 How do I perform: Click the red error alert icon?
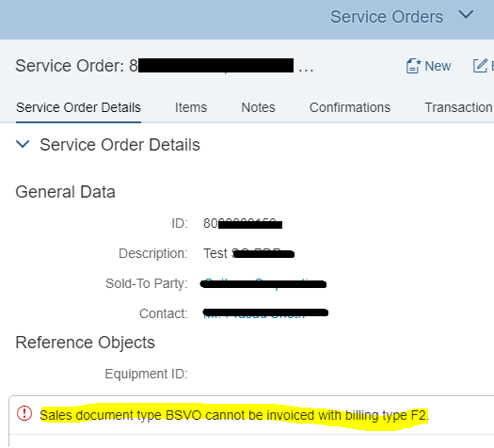coord(24,413)
